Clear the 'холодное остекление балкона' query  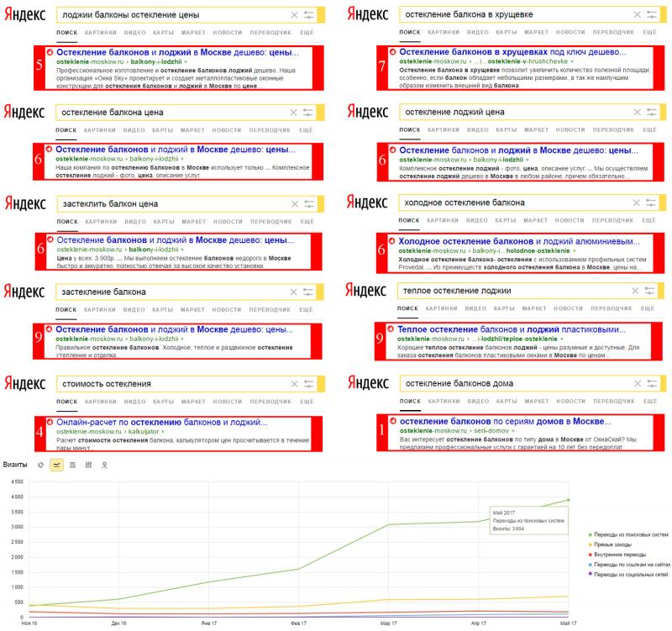tap(637, 202)
